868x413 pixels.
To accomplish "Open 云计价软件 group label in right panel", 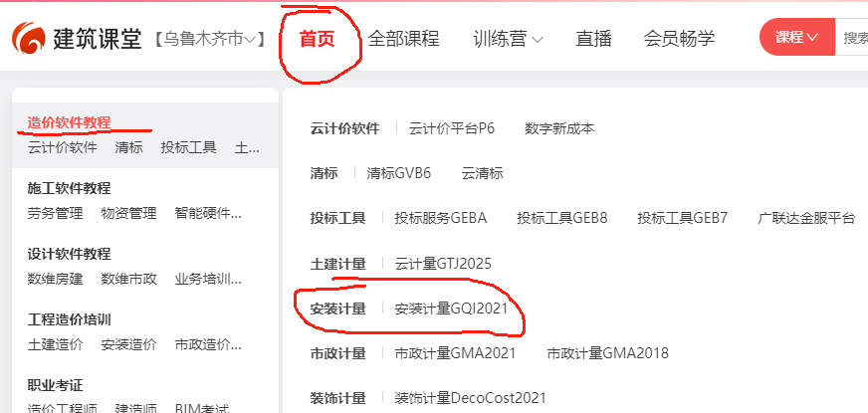I will pos(344,129).
